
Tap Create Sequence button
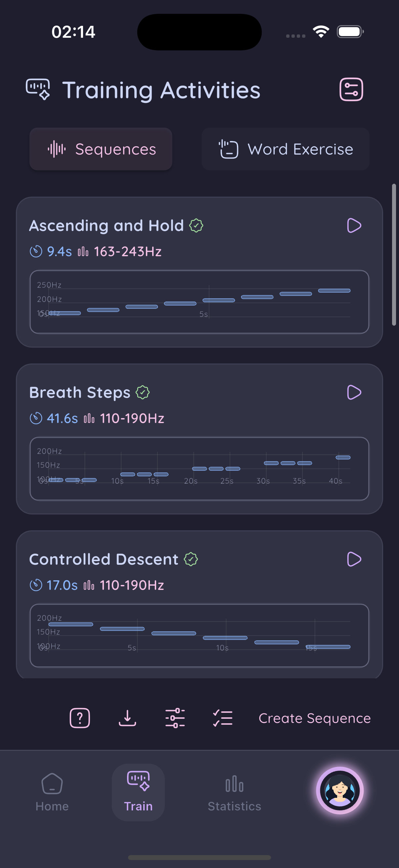click(315, 718)
